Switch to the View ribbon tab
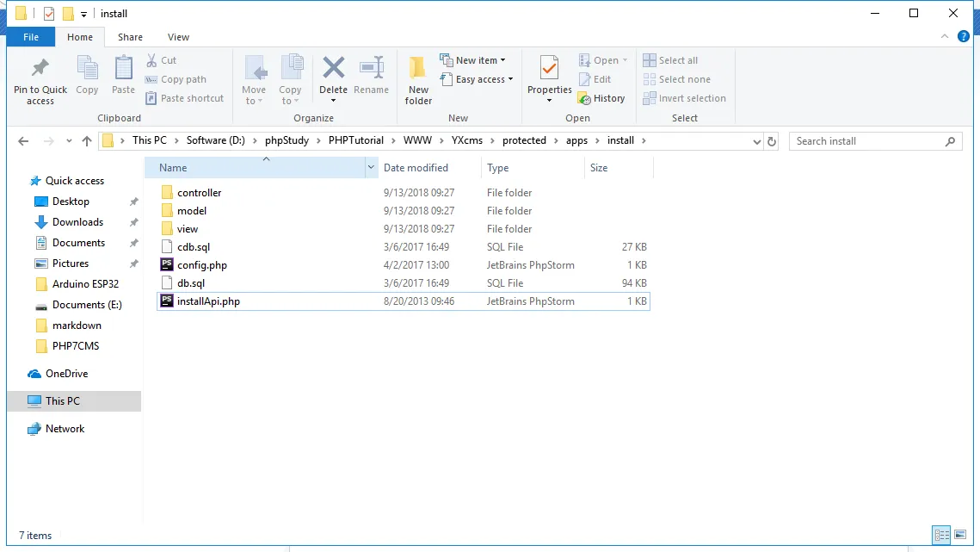980x552 pixels. 178,37
